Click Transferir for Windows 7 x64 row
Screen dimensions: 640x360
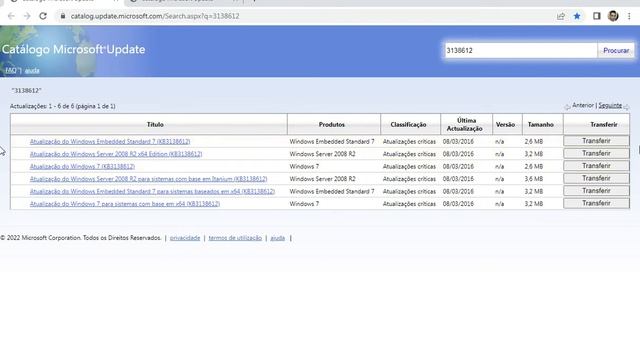coord(596,203)
